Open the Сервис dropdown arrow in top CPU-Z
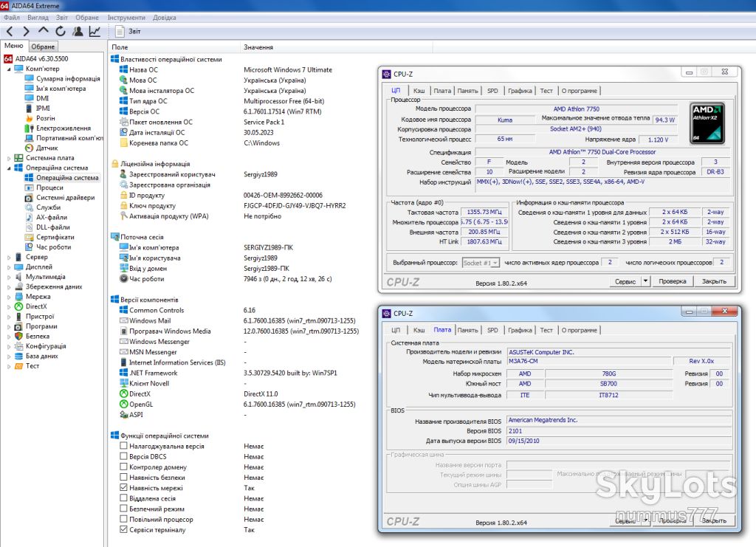 (x=645, y=281)
